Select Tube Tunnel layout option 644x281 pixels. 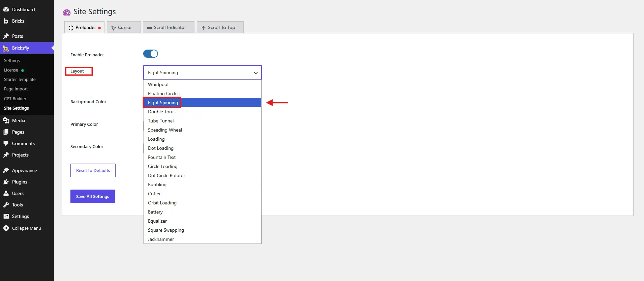tap(203, 121)
